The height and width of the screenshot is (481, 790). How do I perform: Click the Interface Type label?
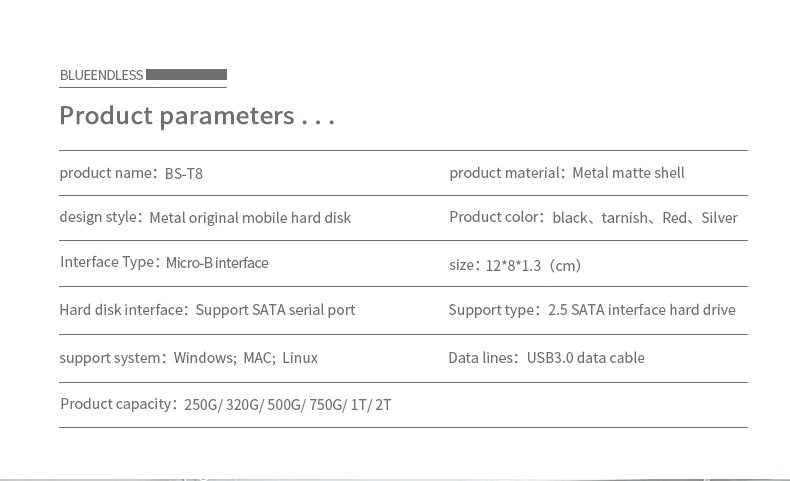pos(109,262)
